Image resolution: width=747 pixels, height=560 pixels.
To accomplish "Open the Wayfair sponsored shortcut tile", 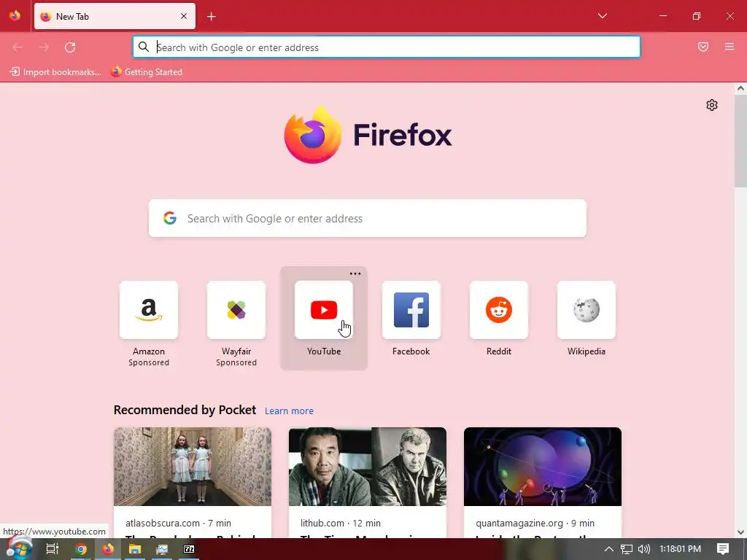I will pos(236,310).
